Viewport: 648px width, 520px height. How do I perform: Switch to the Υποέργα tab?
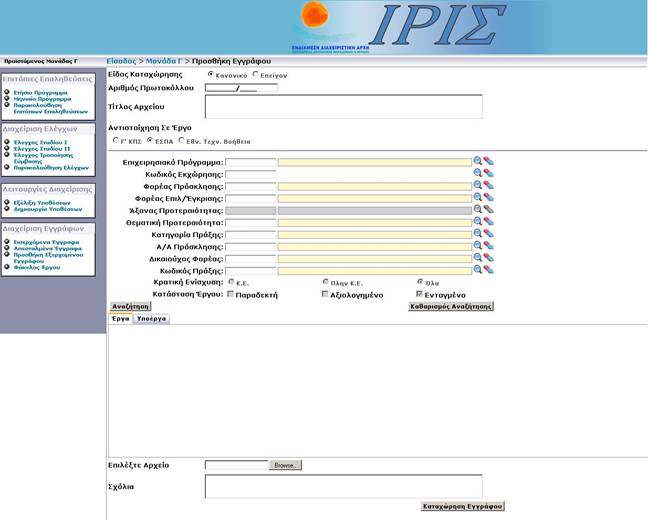point(152,318)
